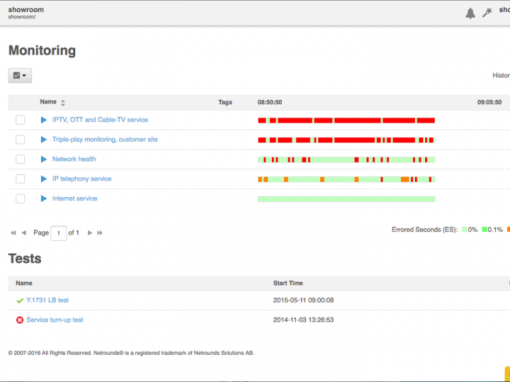Expand the Network health row arrow
510x382 pixels.
pyautogui.click(x=44, y=159)
